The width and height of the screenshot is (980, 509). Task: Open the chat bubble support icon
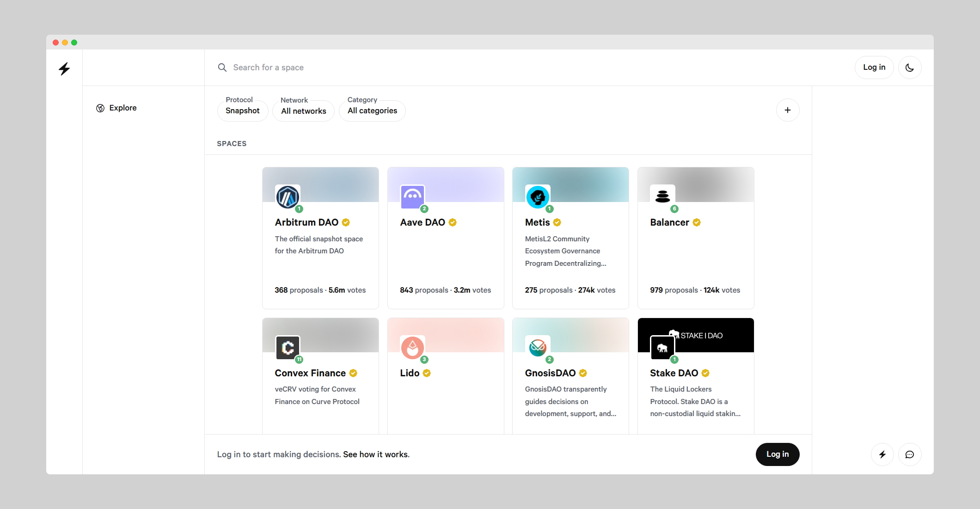(x=909, y=454)
